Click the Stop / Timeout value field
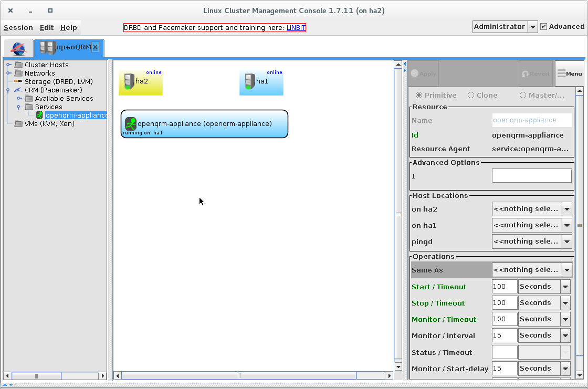This screenshot has width=588, height=389. pyautogui.click(x=505, y=303)
